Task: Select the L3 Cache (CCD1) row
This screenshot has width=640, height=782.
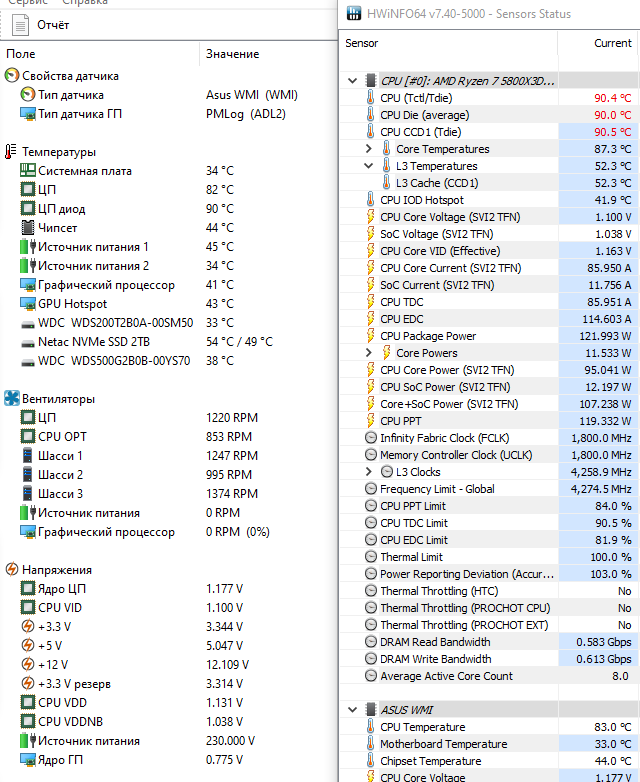Action: tap(489, 183)
